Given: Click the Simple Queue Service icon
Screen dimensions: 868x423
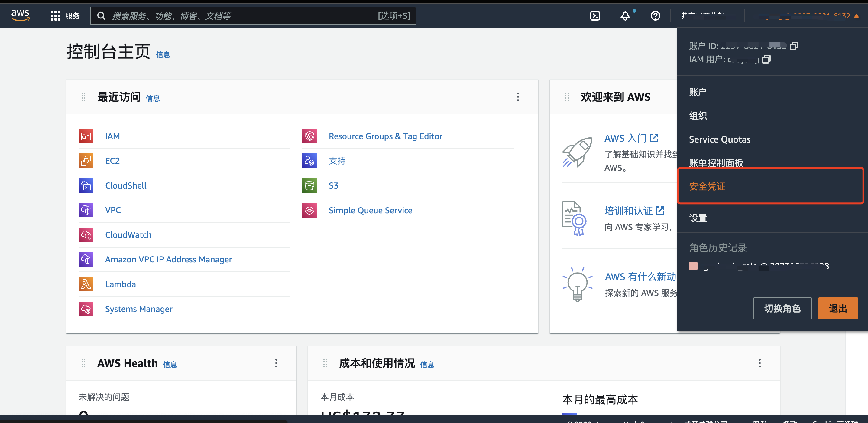Looking at the screenshot, I should click(309, 210).
